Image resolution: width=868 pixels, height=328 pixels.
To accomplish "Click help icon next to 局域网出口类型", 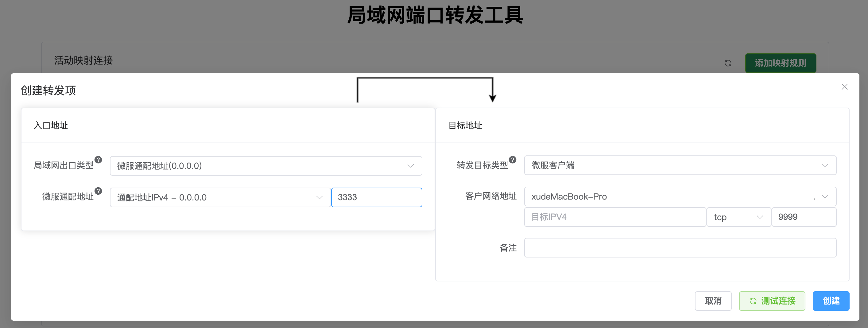I will point(98,159).
